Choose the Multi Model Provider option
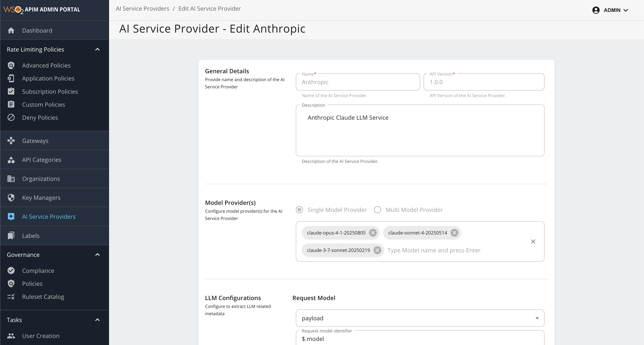The image size is (644, 345). (377, 210)
